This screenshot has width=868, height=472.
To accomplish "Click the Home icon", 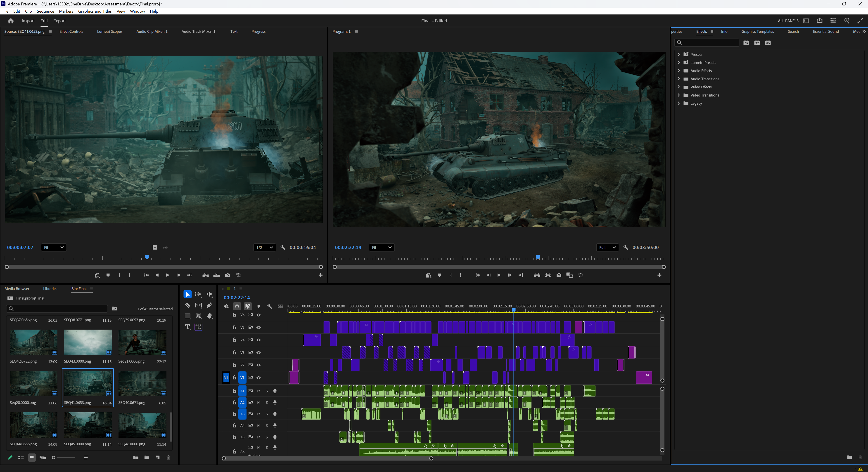I will 11,21.
